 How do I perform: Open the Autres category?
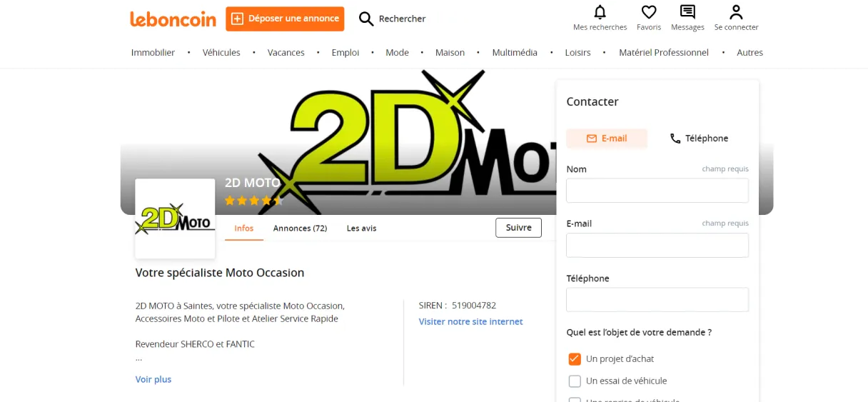750,52
